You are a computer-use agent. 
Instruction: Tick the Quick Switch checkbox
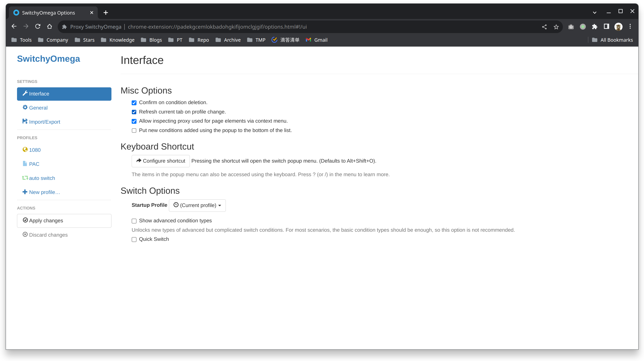pyautogui.click(x=134, y=239)
